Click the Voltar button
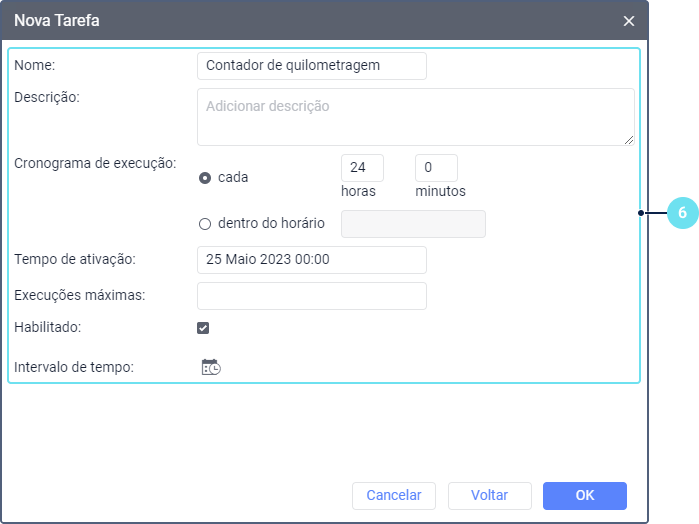The width and height of the screenshot is (699, 524). click(489, 495)
